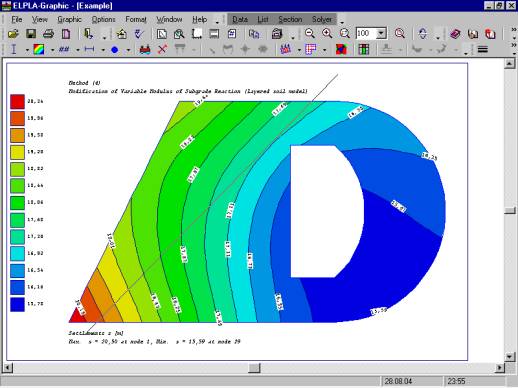The width and height of the screenshot is (518, 388).
Task: Select the rainbow contour colors icon
Action: pos(39,49)
